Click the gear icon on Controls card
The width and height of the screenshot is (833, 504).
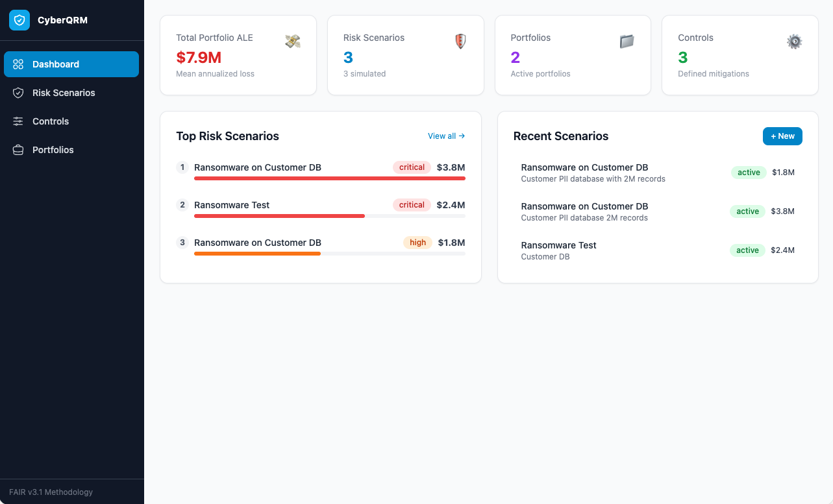[794, 42]
